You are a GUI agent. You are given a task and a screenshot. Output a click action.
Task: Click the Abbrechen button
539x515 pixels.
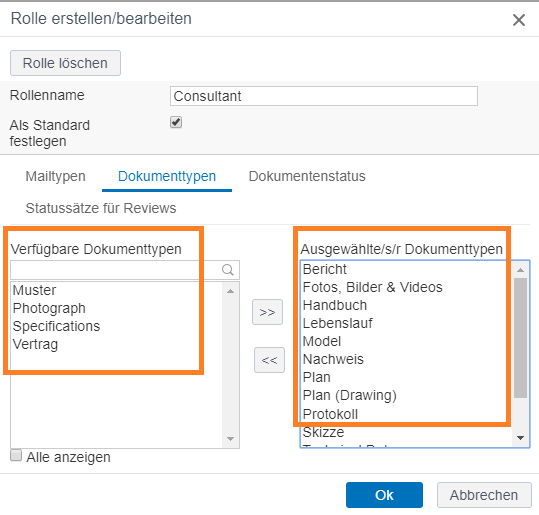(484, 495)
